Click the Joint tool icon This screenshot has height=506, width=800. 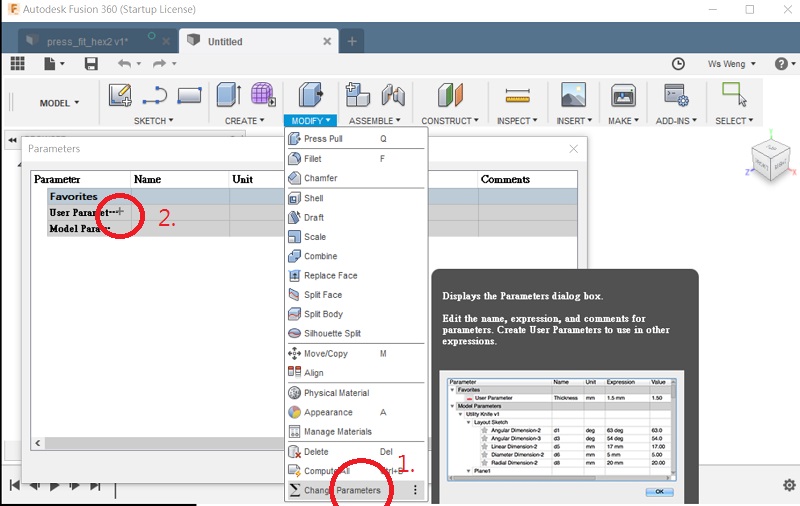pyautogui.click(x=393, y=95)
